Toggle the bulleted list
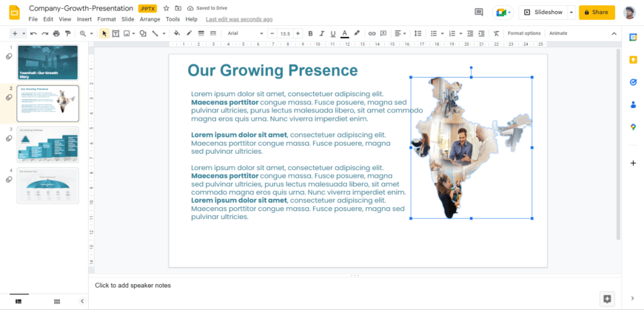The height and width of the screenshot is (310, 644). pyautogui.click(x=433, y=33)
